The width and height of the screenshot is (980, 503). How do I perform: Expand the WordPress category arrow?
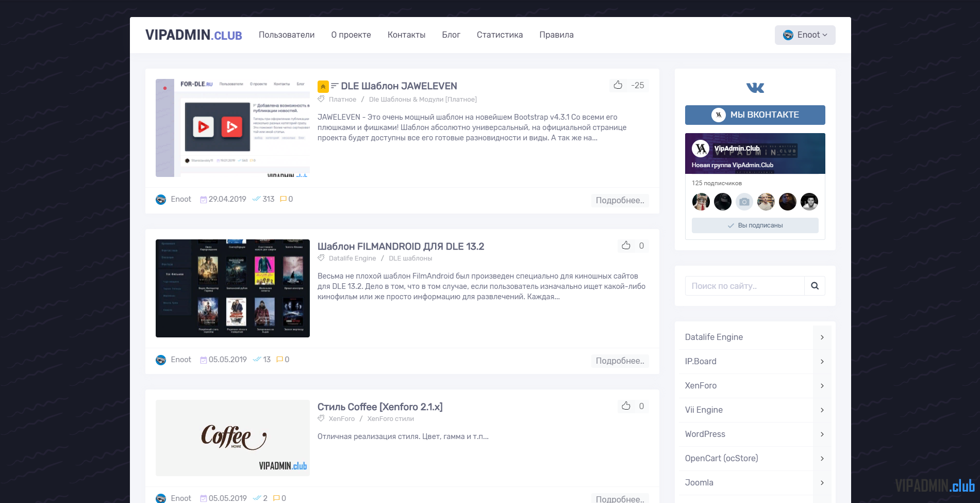pyautogui.click(x=822, y=434)
